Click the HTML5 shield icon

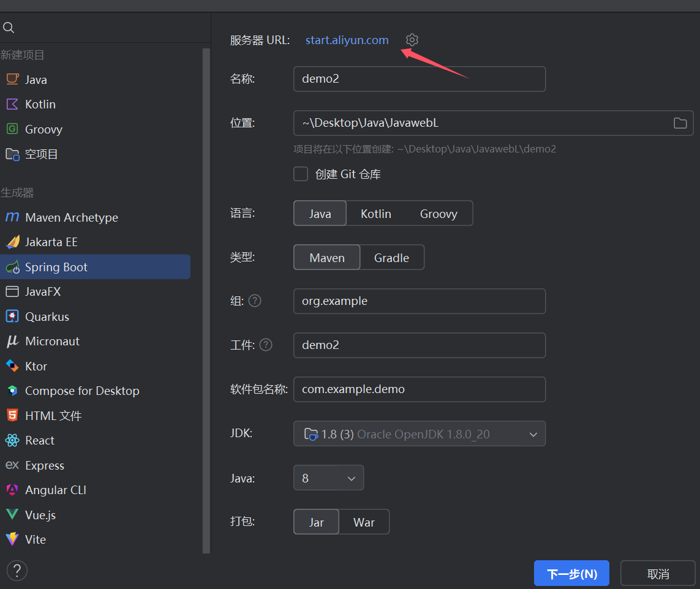point(12,416)
